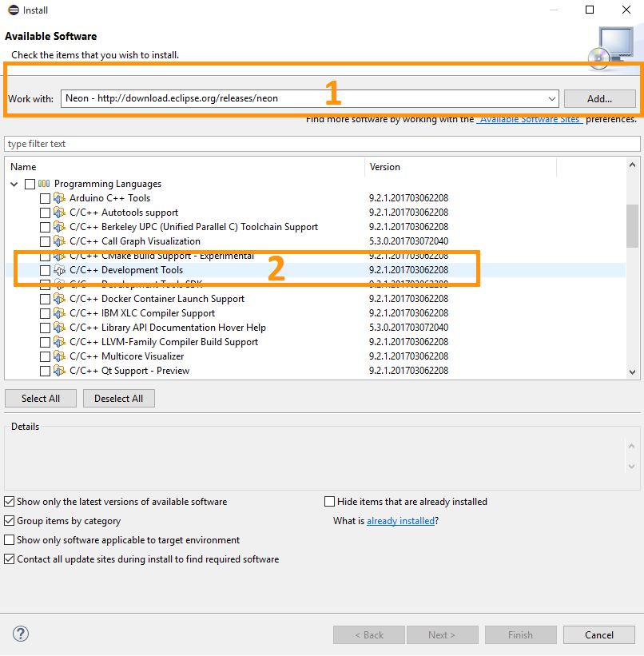Viewport: 644px width, 656px height.
Task: Click the C/C++ Development Tools plugin icon
Action: [x=58, y=269]
